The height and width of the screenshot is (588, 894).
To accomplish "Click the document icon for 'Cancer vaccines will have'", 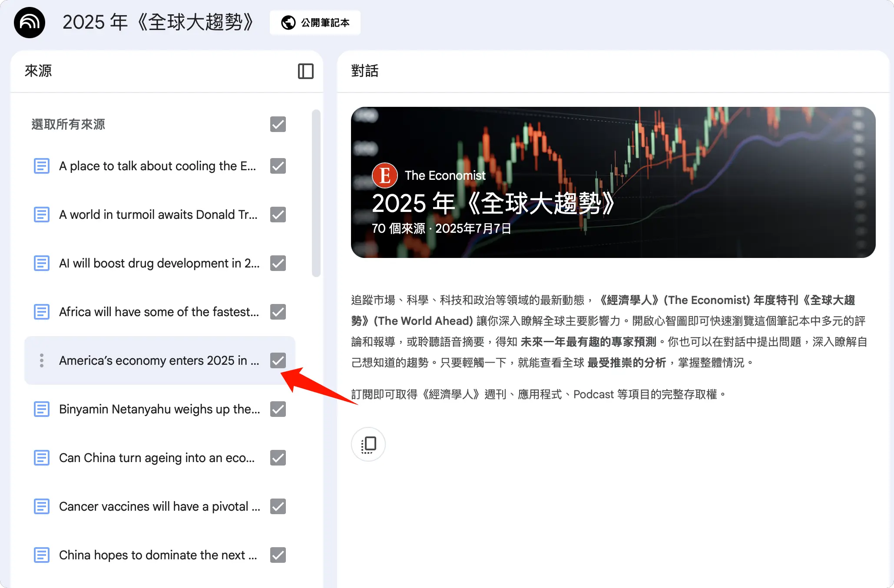I will 42,506.
